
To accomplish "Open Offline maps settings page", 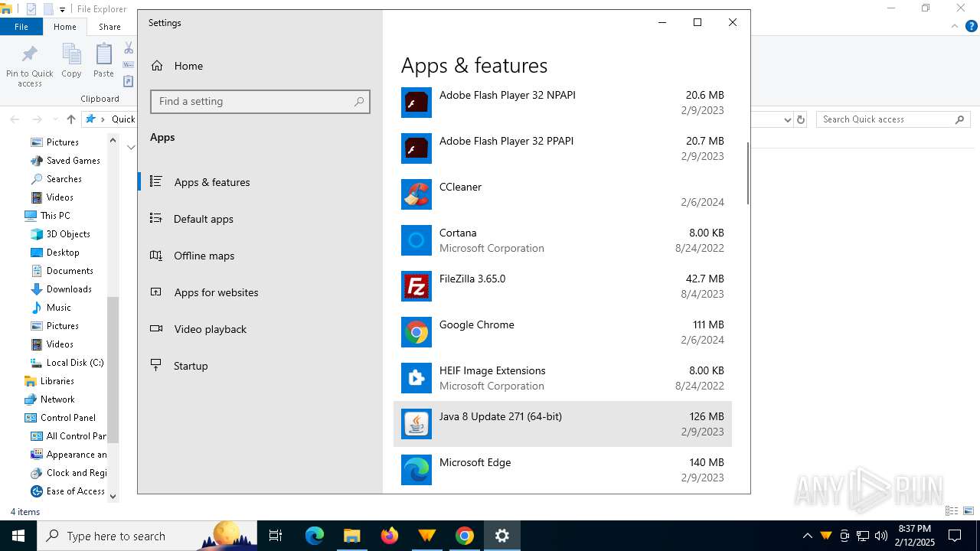I will pyautogui.click(x=260, y=256).
